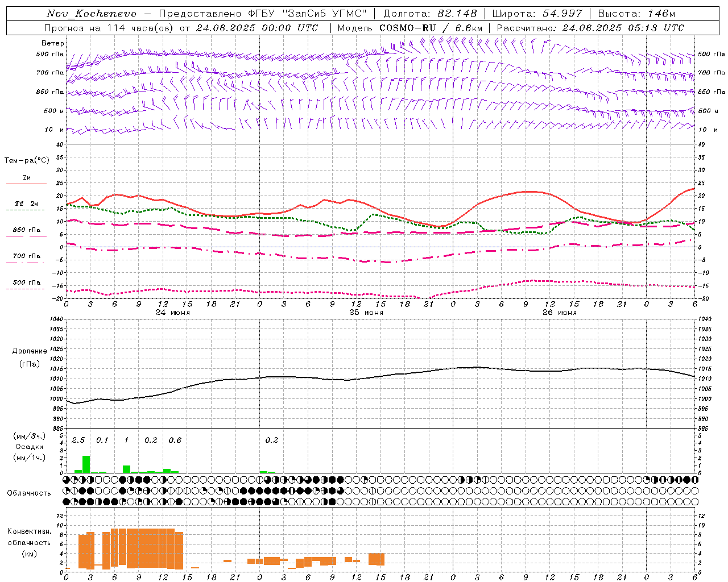Click the '24 июня' date label
The width and height of the screenshot is (728, 582).
(x=173, y=313)
